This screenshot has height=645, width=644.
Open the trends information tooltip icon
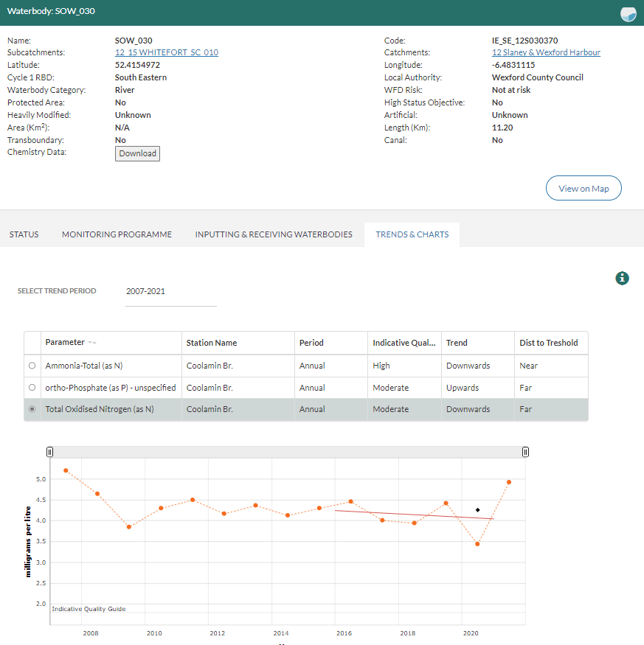click(x=622, y=279)
